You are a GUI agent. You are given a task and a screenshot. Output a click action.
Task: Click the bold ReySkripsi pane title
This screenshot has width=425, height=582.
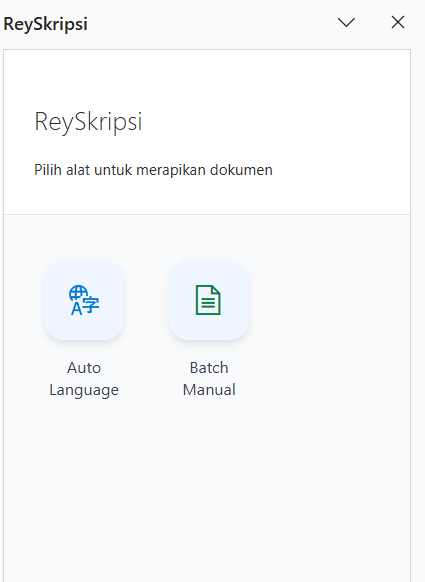(45, 24)
